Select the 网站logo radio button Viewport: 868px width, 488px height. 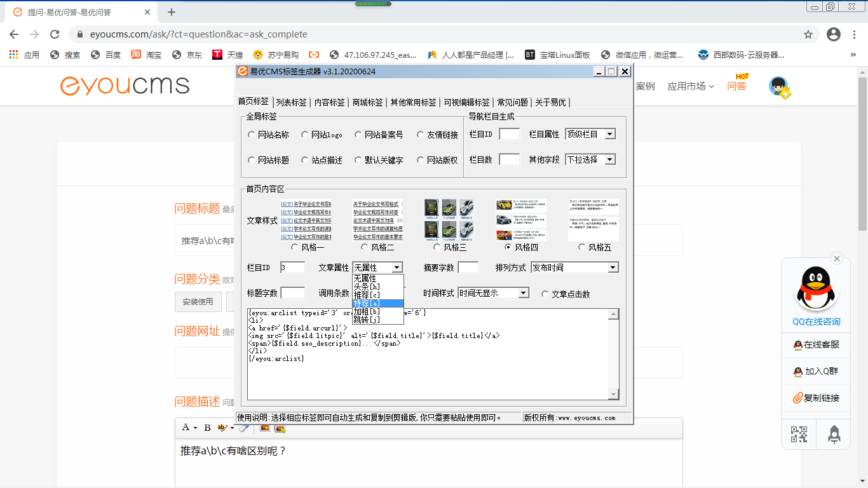(305, 135)
